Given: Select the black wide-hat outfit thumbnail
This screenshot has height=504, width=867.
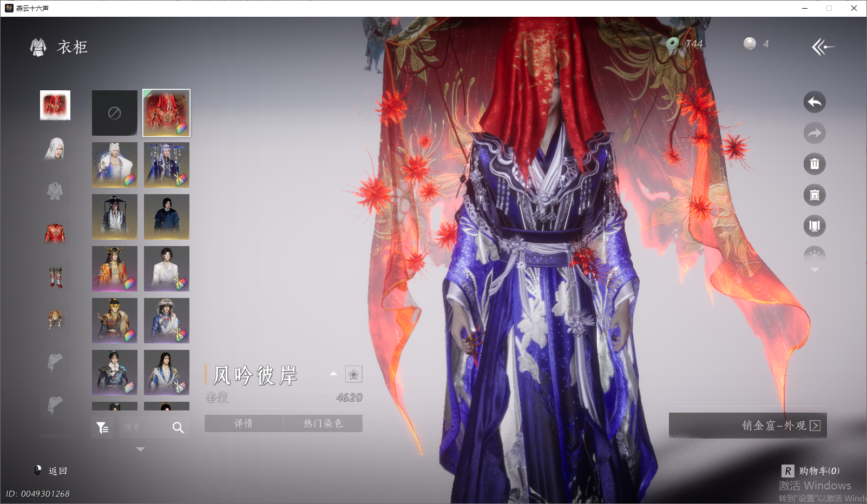Looking at the screenshot, I should (x=115, y=217).
